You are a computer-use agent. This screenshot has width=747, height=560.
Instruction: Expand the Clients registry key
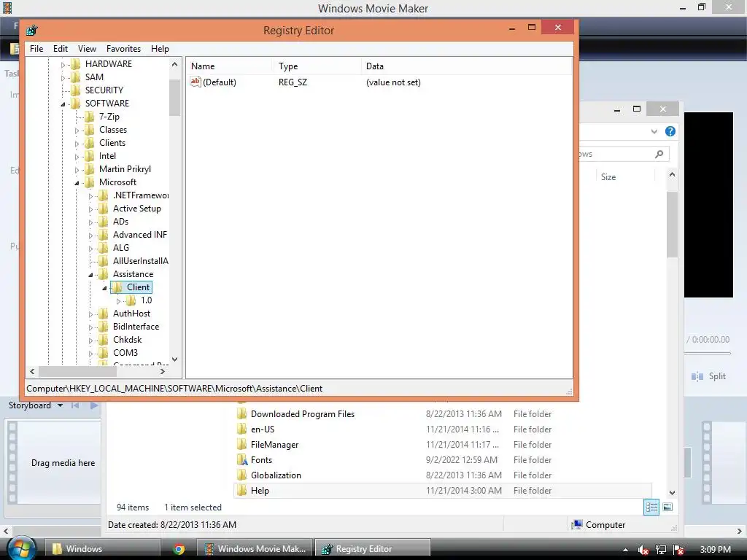[77, 144]
